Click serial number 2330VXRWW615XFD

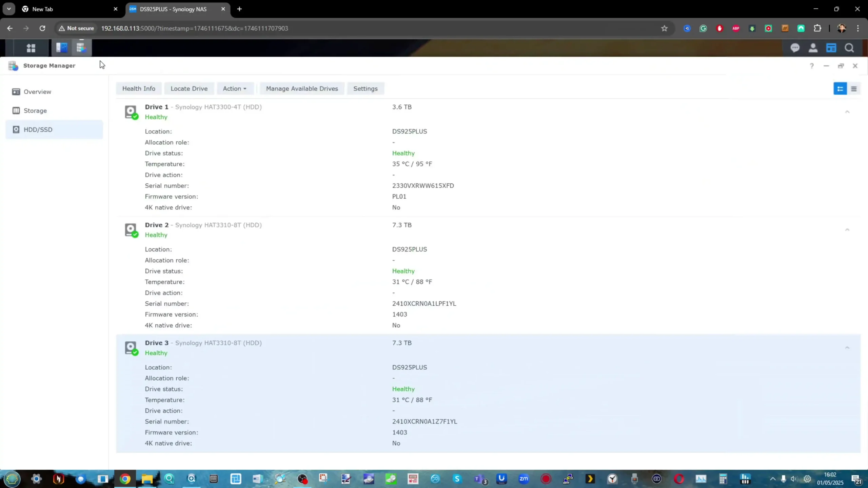pyautogui.click(x=423, y=186)
